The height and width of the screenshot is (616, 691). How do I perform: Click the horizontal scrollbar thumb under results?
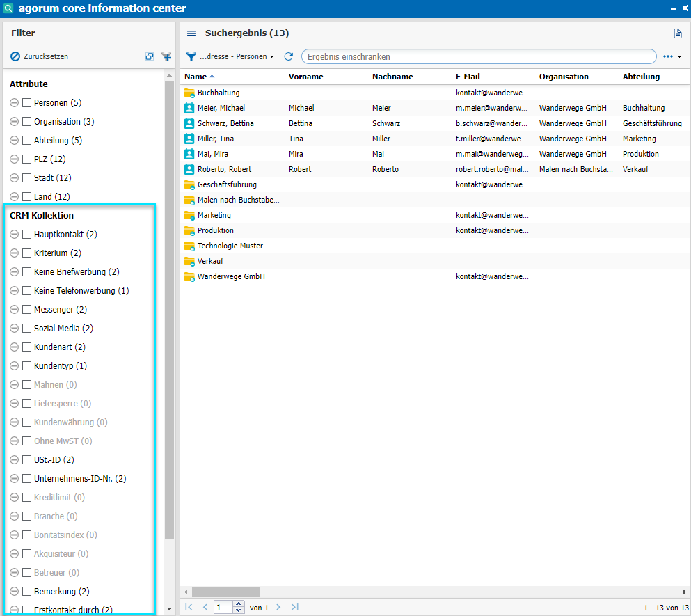click(x=225, y=592)
